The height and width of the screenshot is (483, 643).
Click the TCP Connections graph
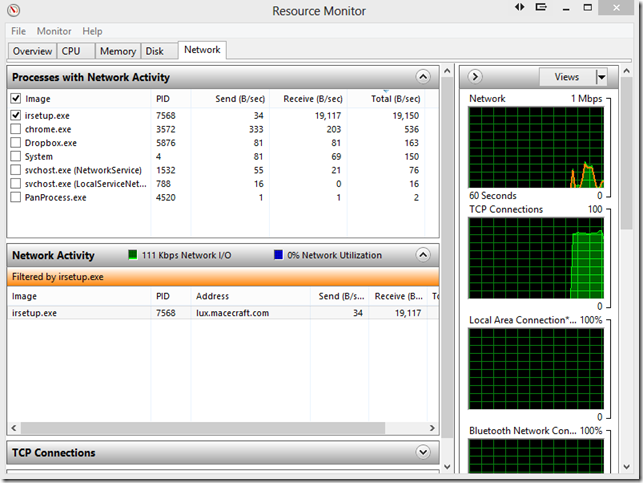[x=536, y=258]
